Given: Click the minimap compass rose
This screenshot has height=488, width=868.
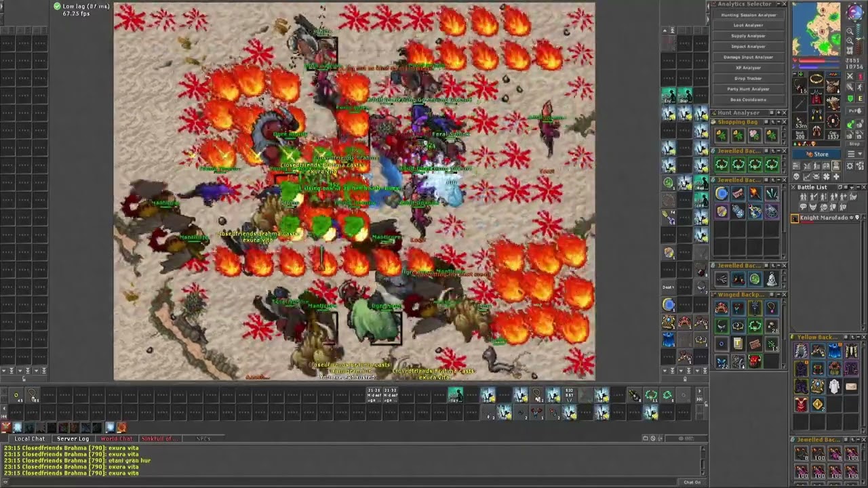Looking at the screenshot, I should 854,12.
